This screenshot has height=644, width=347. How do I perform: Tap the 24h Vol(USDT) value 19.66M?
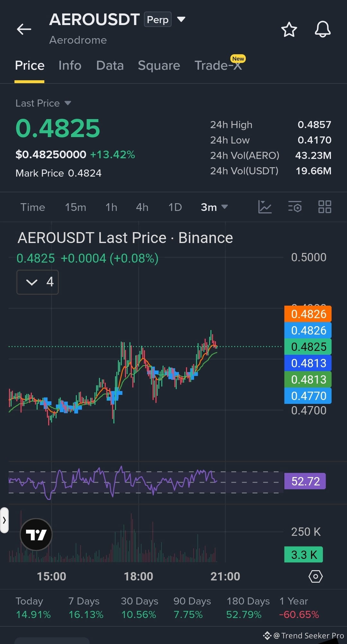[313, 171]
